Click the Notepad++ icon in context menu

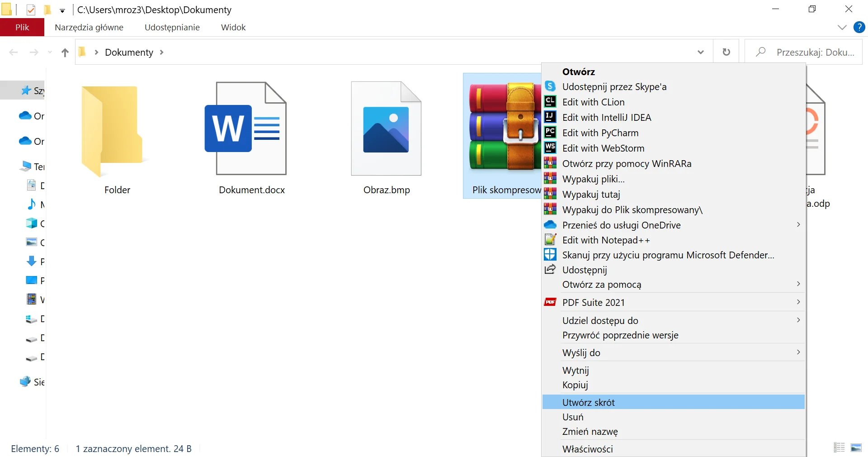pyautogui.click(x=550, y=239)
